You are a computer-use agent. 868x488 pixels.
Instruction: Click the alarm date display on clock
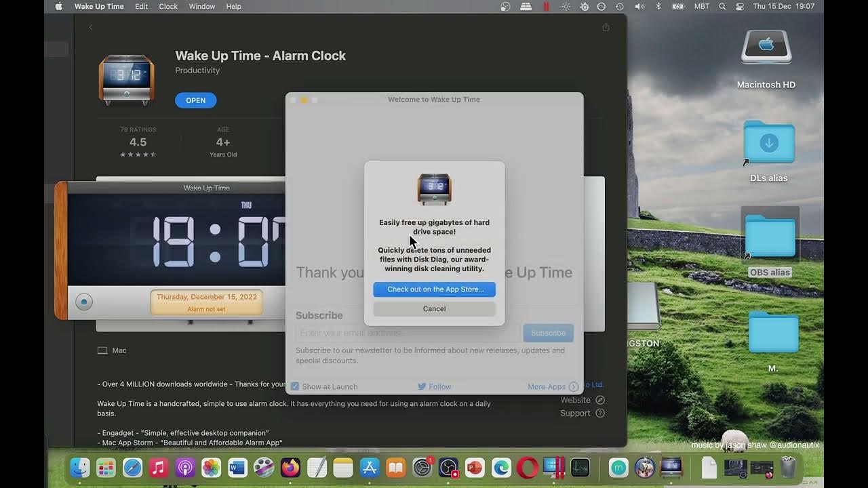(x=206, y=302)
